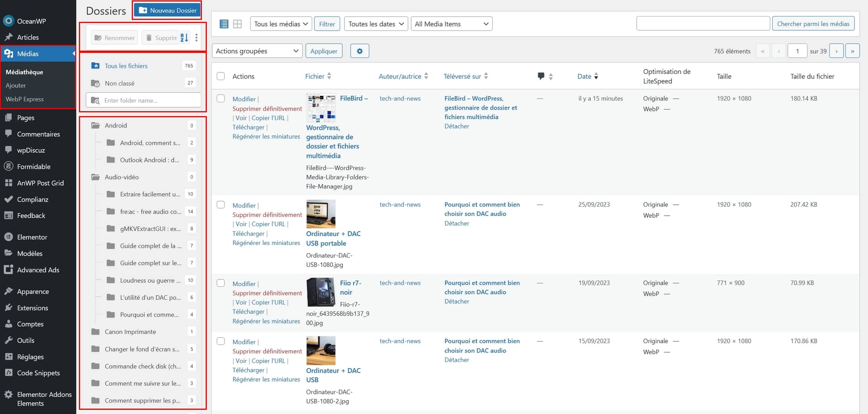
Task: Open Elementor from the sidebar
Action: [32, 237]
